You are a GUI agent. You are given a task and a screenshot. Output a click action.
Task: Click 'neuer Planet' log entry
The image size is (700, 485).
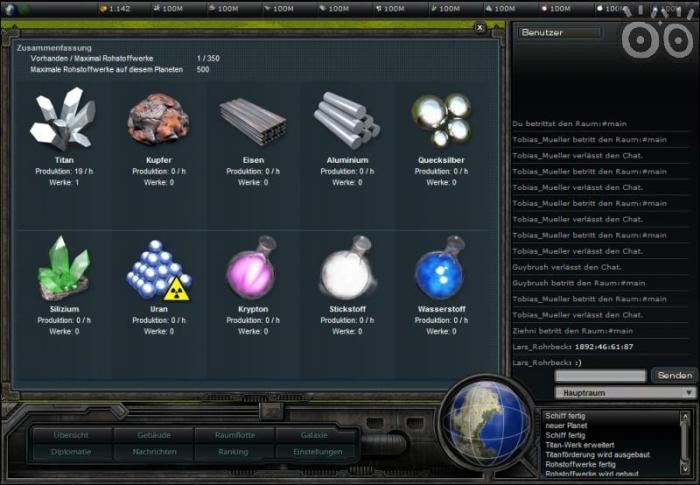tap(566, 426)
